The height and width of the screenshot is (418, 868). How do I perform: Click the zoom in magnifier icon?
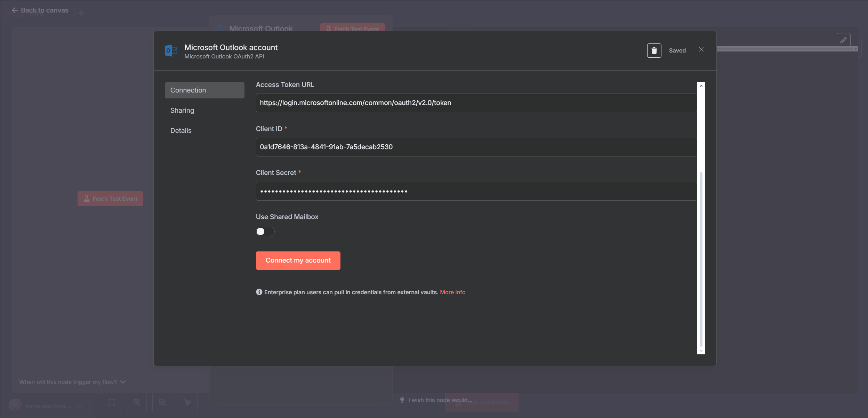(x=137, y=402)
